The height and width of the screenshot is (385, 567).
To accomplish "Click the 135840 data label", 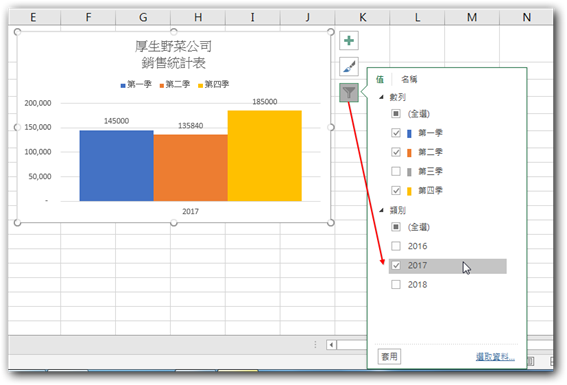I will tap(191, 126).
